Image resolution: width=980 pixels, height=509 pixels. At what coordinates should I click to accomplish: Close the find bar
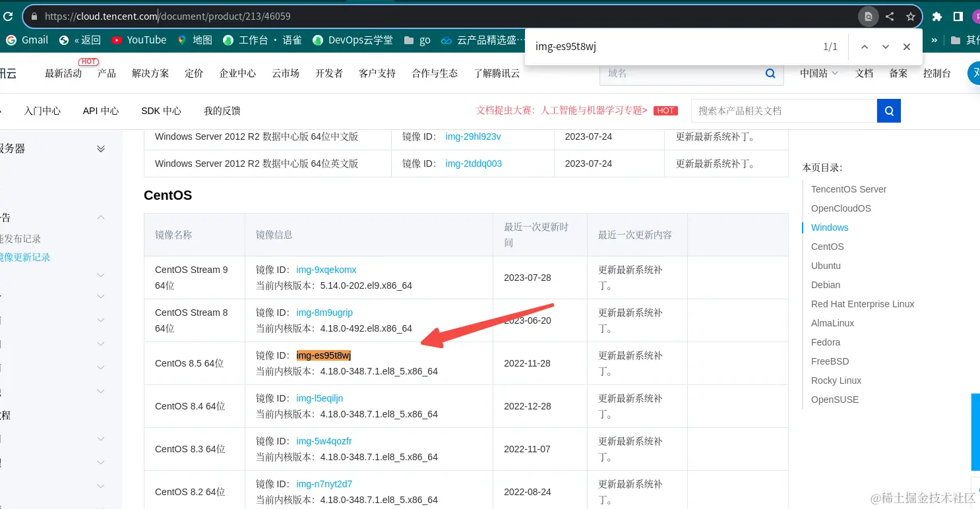(907, 47)
